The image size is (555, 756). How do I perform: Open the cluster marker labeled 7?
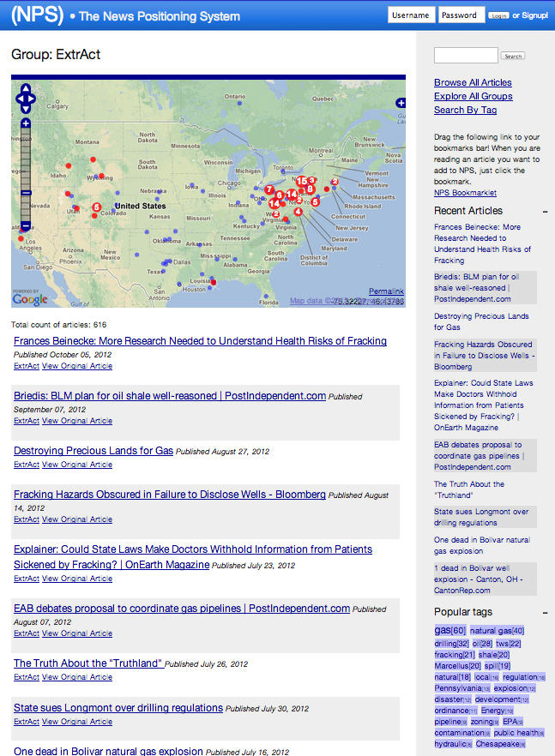click(269, 189)
